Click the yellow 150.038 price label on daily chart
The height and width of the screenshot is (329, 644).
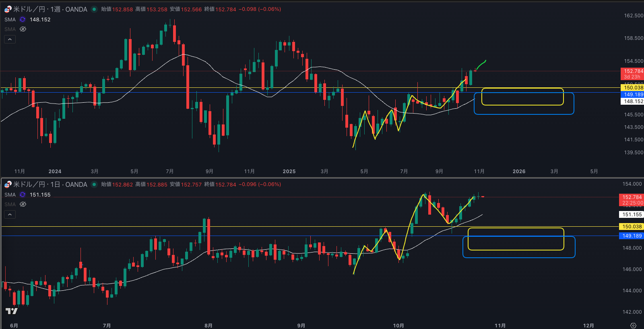pos(632,227)
